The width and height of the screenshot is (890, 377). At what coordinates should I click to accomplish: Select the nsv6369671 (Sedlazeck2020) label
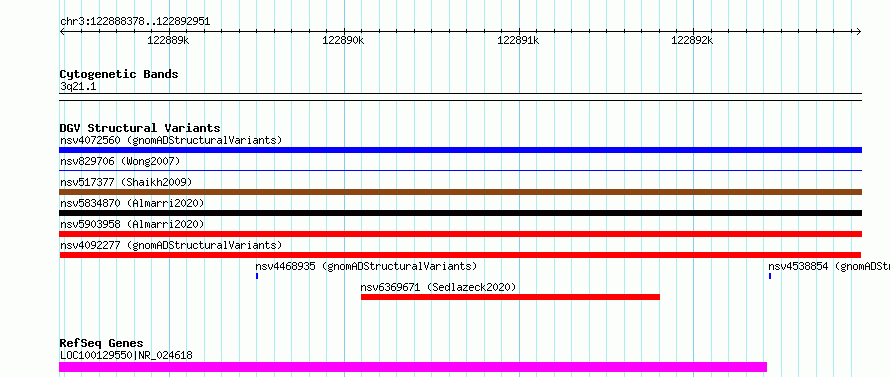[x=438, y=287]
